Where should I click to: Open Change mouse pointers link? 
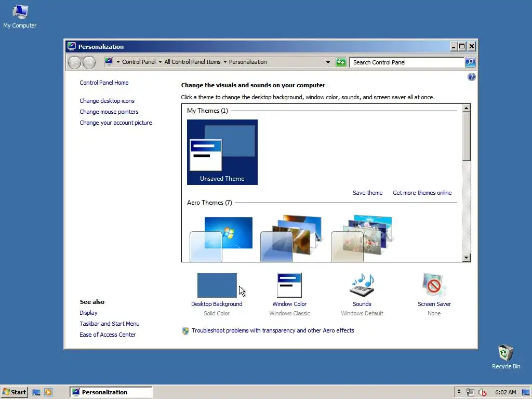click(109, 112)
